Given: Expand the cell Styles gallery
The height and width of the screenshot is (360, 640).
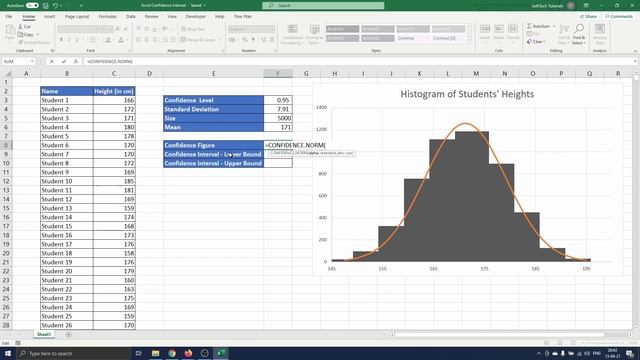Looking at the screenshot, I should coord(469,40).
